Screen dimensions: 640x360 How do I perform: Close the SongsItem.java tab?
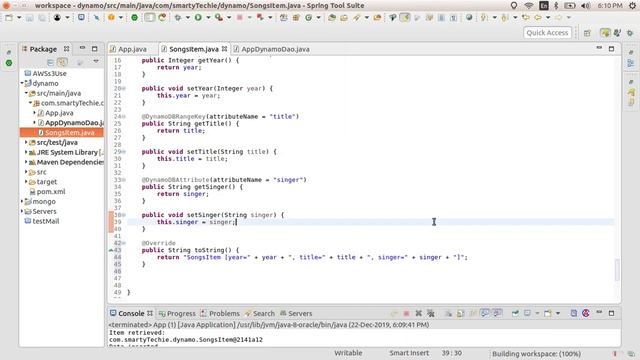[x=224, y=49]
